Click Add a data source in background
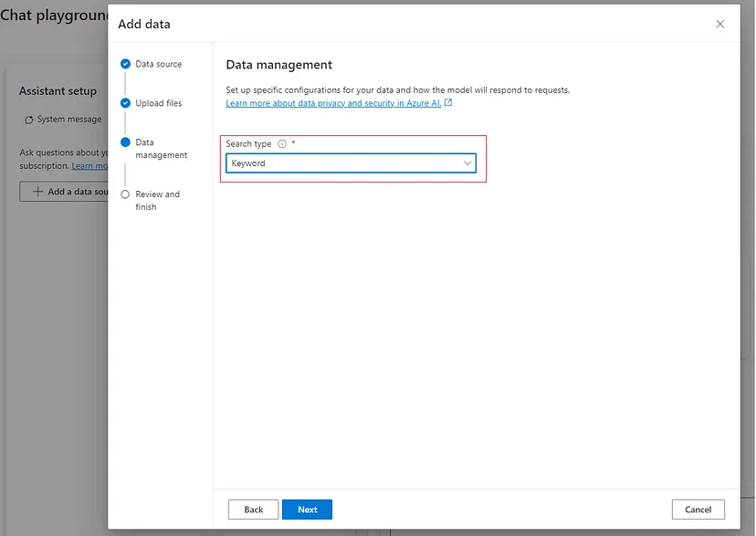The width and height of the screenshot is (756, 536). click(64, 192)
